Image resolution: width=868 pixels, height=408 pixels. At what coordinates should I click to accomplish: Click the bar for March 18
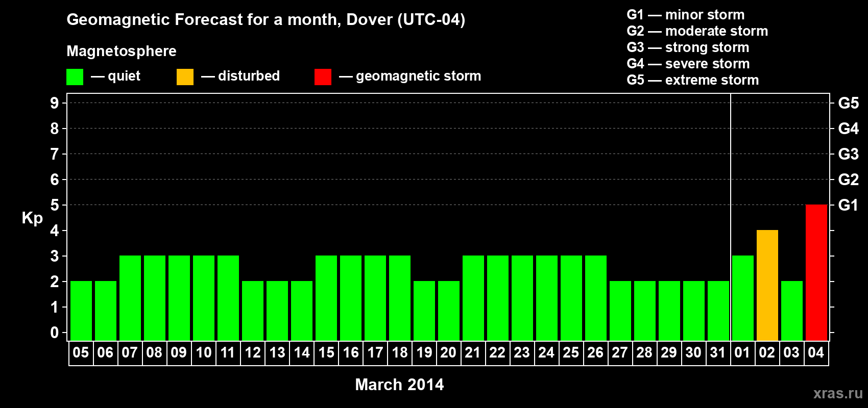click(399, 298)
